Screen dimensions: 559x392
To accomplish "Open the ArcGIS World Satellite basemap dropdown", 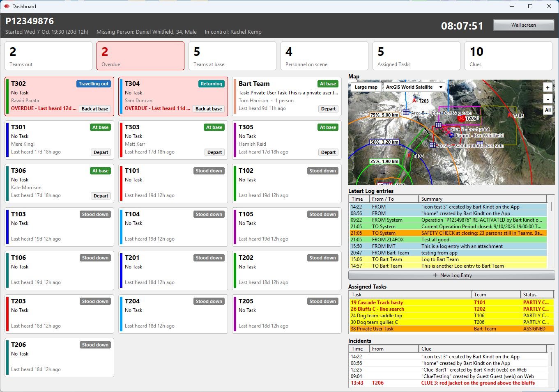I will pos(414,87).
